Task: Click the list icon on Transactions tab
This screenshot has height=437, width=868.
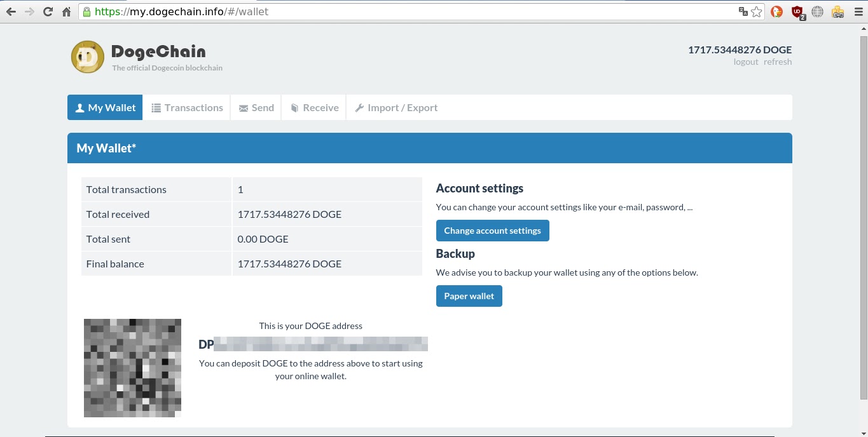Action: click(x=156, y=108)
